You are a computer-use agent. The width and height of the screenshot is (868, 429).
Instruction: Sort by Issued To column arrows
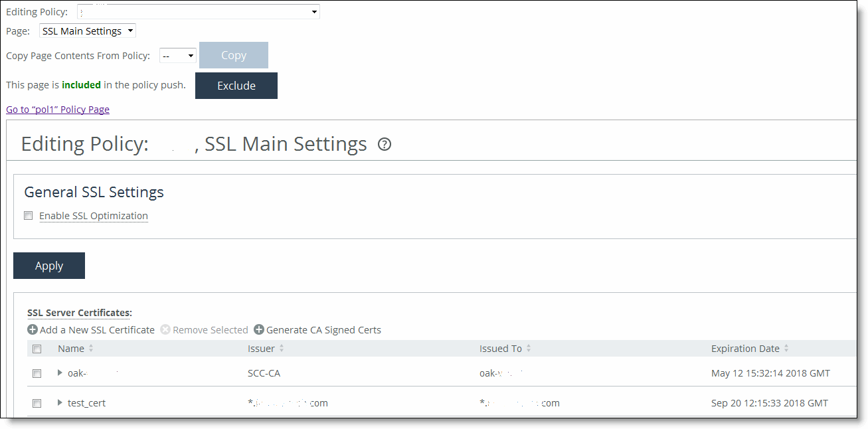click(529, 349)
